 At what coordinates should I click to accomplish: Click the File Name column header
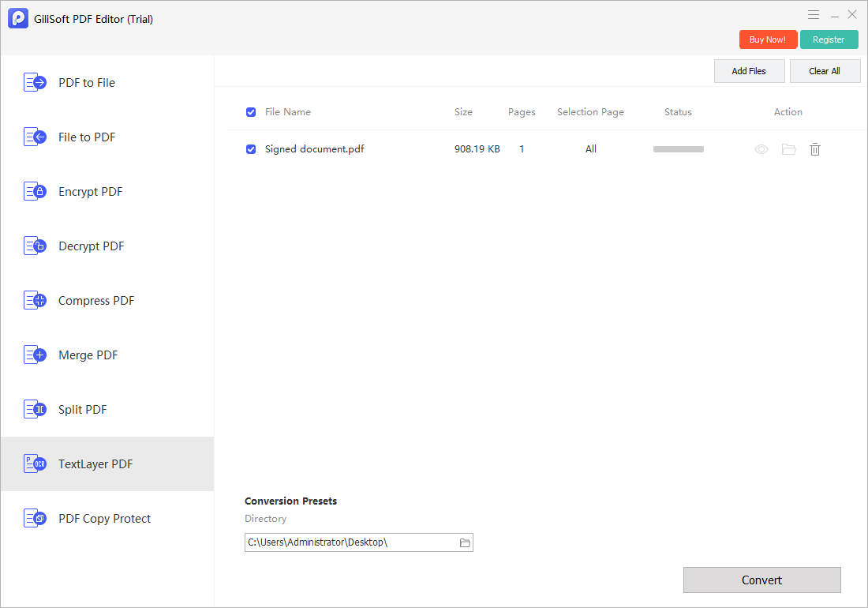tap(288, 112)
